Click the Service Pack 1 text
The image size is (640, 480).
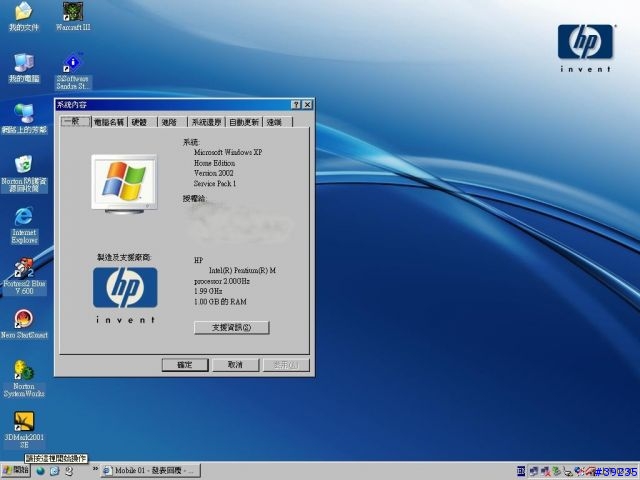tap(215, 184)
